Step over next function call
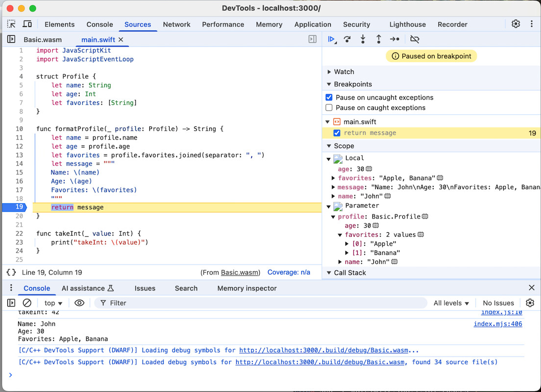The height and width of the screenshot is (392, 541). (x=347, y=39)
